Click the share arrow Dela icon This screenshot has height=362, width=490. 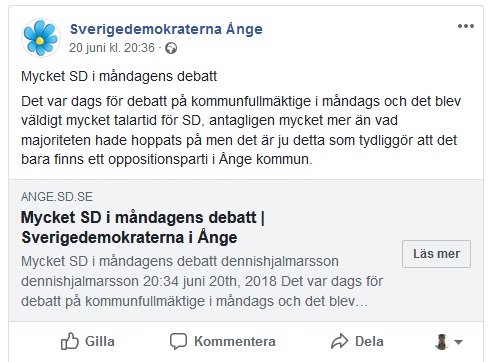[339, 341]
